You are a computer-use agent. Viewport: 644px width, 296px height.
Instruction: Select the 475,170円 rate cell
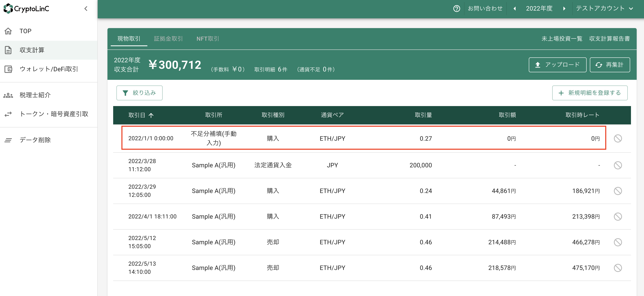coord(586,268)
